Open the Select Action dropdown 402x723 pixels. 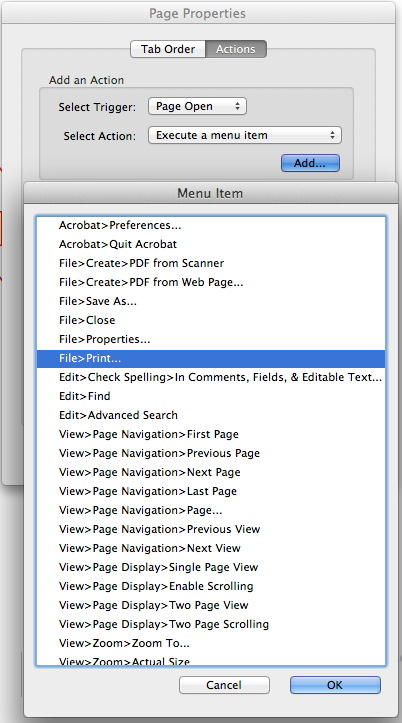(244, 136)
